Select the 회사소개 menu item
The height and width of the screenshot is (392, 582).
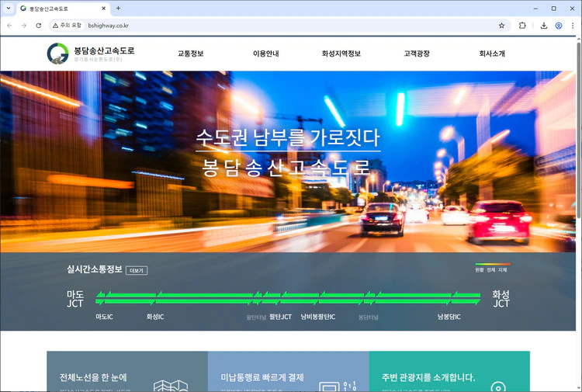tap(492, 54)
